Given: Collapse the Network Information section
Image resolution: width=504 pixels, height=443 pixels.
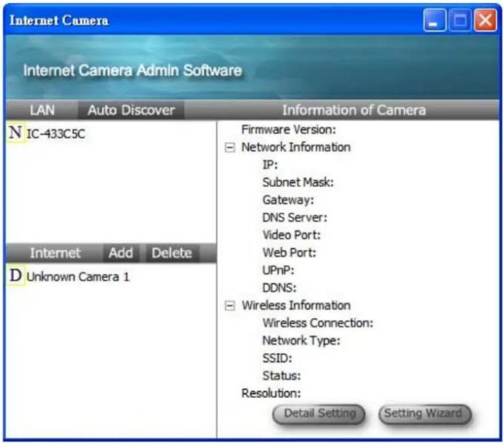Looking at the screenshot, I should point(230,148).
